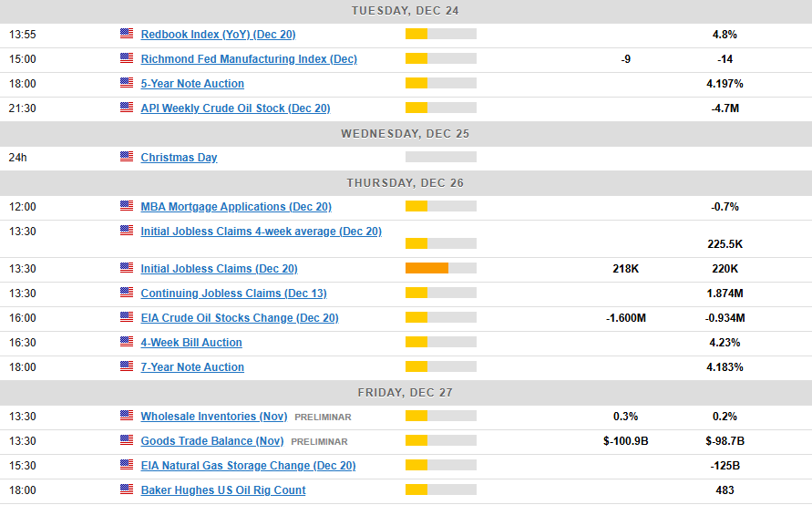
Task: Open the EIA Crude Oil Stocks Change link
Action: coord(240,318)
